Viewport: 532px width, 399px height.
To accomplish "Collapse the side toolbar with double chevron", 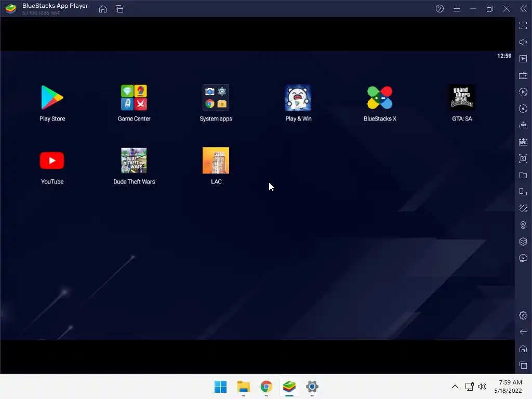I will tap(524, 9).
